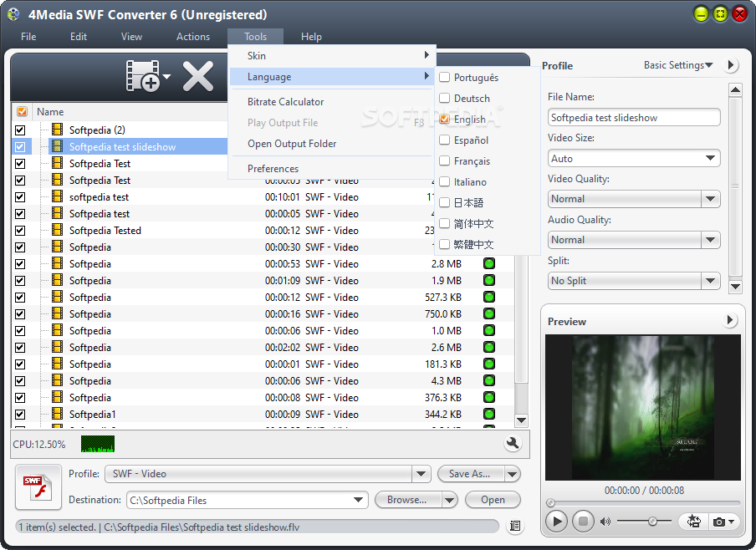Click the Browse... button
Viewport: 756px width, 550px height.
(408, 500)
